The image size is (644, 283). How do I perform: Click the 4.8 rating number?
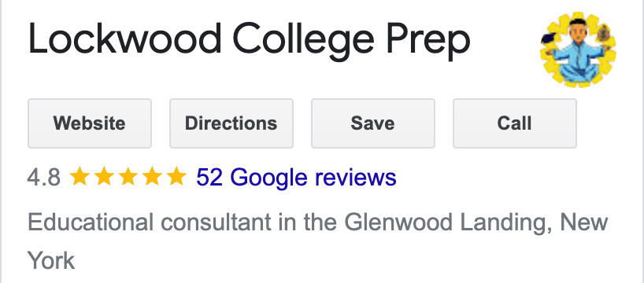point(44,178)
